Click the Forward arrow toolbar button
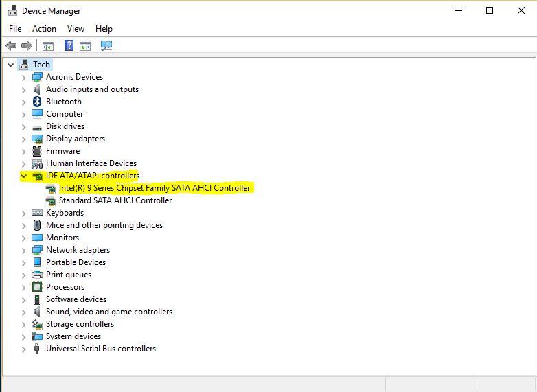Screen dimensions: 537x392 click(27, 46)
